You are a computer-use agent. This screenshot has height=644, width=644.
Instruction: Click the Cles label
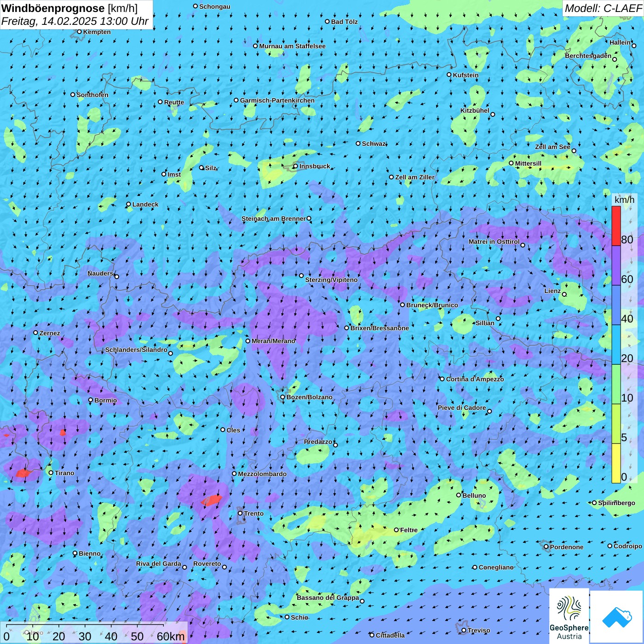pos(233,430)
